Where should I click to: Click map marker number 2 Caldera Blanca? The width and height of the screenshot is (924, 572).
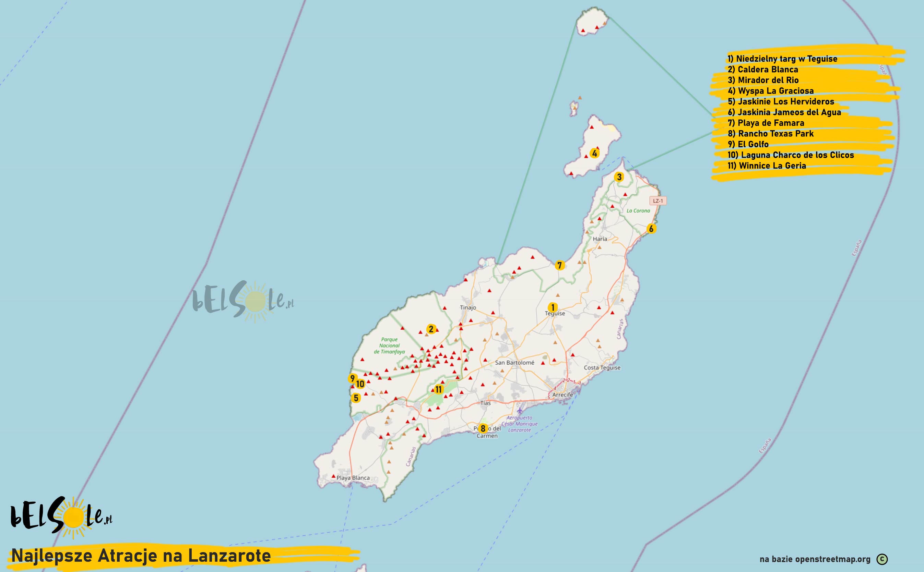pos(431,329)
